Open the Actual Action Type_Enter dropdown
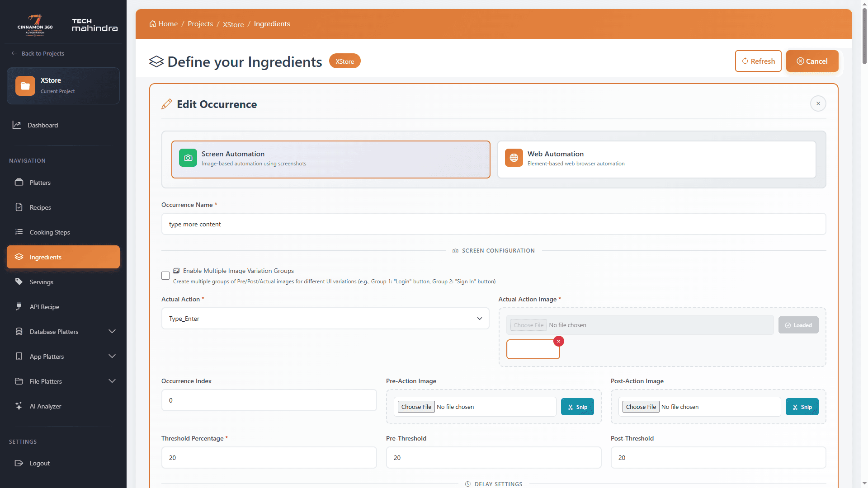 pos(325,319)
